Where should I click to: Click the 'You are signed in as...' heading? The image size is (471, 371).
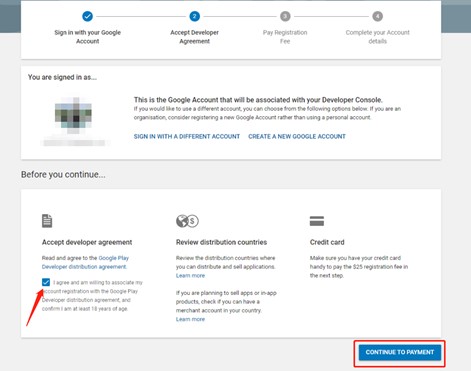coord(62,77)
